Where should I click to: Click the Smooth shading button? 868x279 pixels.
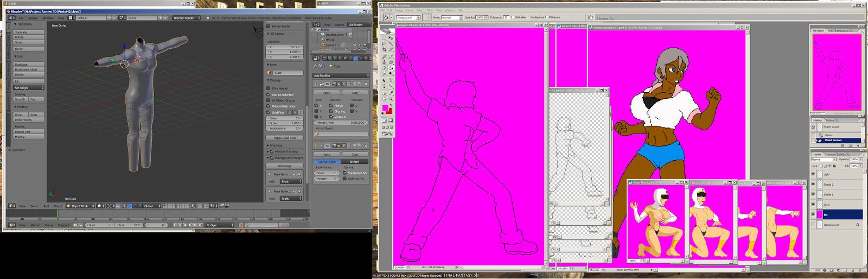21,99
